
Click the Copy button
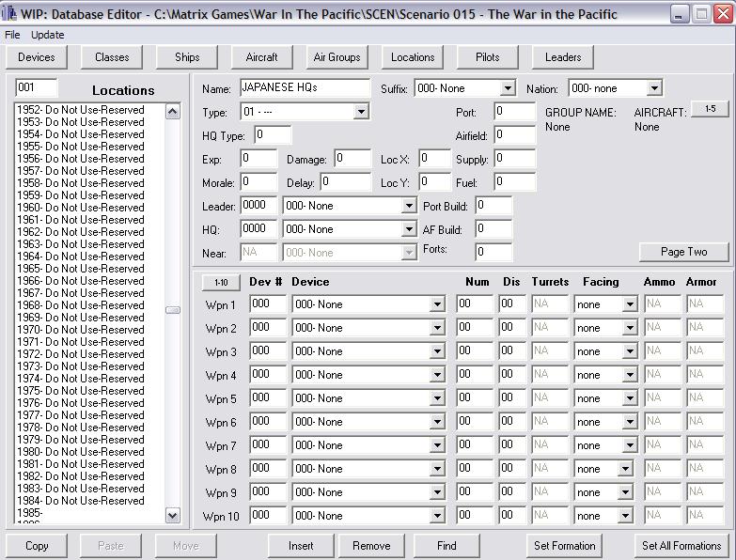point(37,546)
